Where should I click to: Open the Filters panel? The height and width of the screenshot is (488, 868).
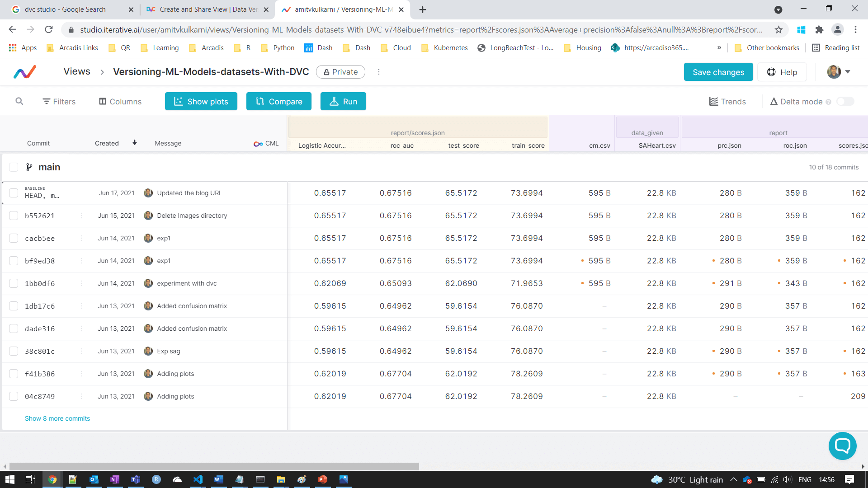tap(59, 102)
